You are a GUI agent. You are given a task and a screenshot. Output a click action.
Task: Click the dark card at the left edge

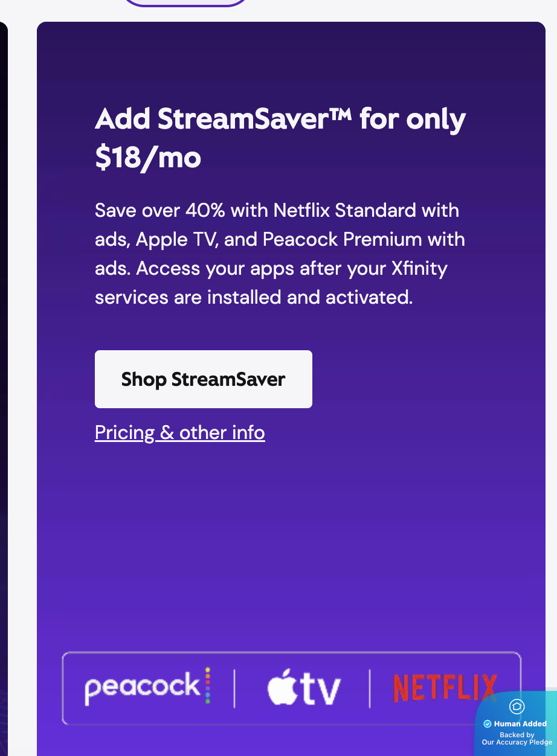pyautogui.click(x=3, y=362)
